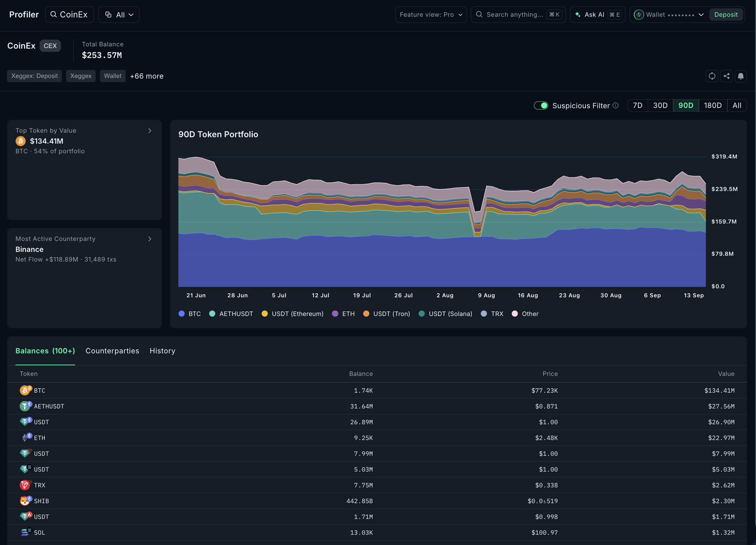Click the Suspicious Filter info icon
Image resolution: width=756 pixels, height=545 pixels.
[615, 105]
